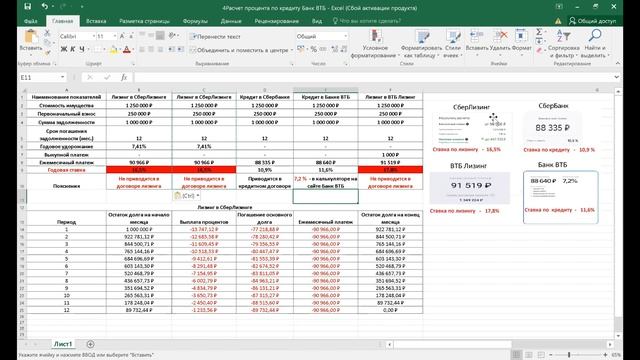Click the percent style icon
640x360 pixels.
[313, 49]
